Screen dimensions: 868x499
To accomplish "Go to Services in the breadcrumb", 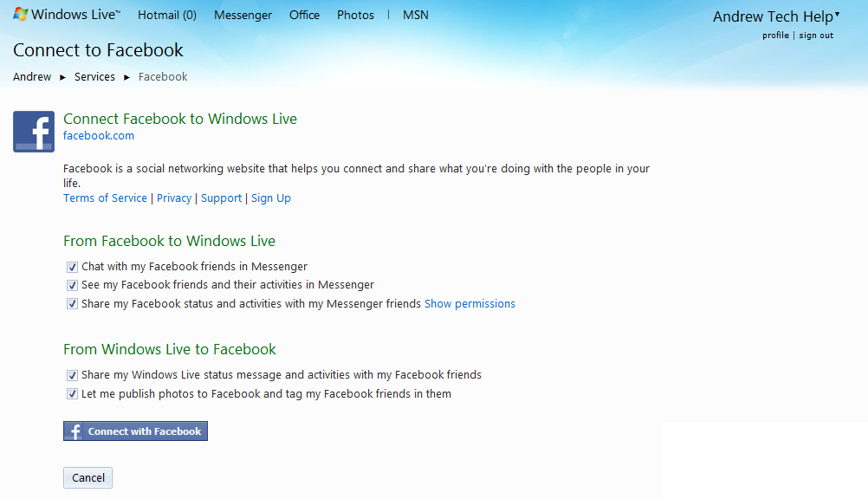I will point(94,76).
